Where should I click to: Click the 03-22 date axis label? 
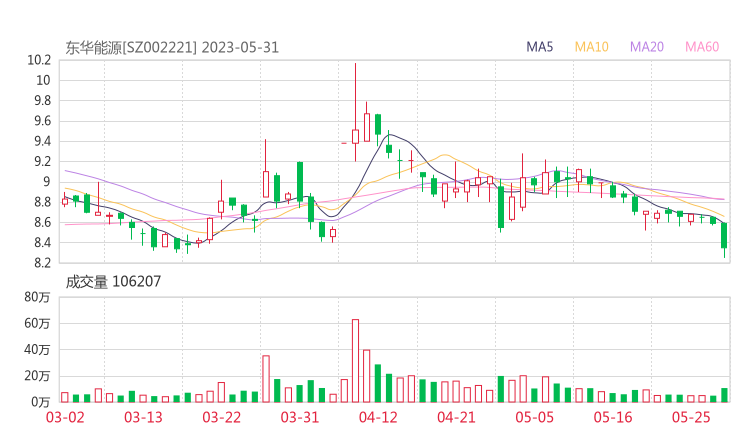click(222, 417)
